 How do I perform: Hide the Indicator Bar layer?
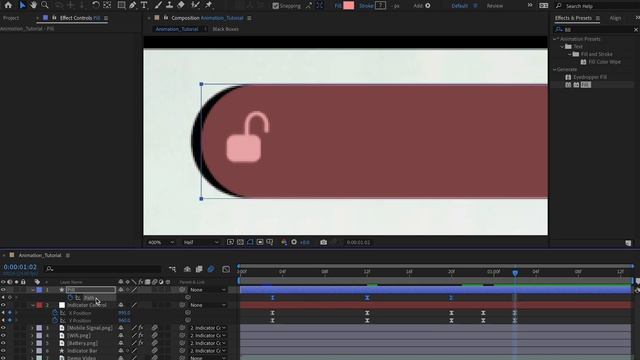[3, 351]
